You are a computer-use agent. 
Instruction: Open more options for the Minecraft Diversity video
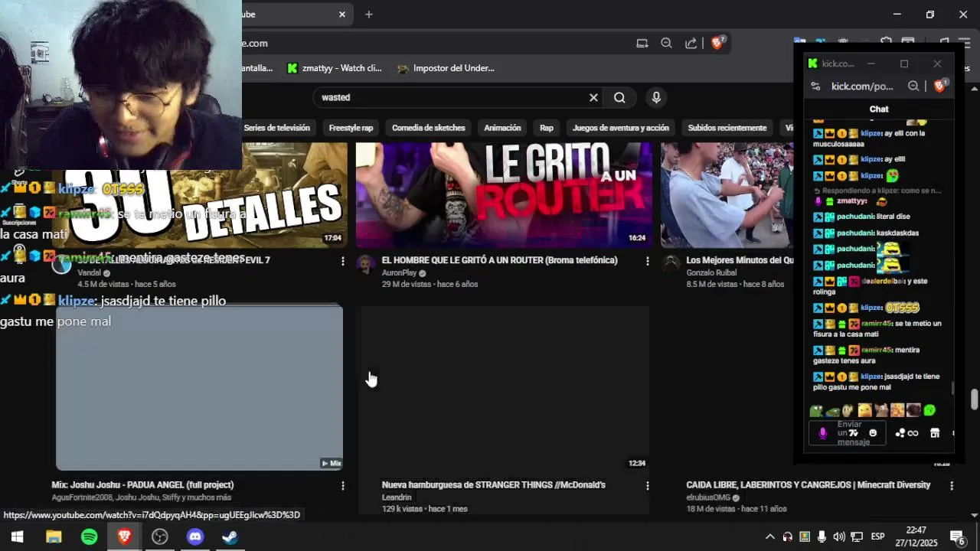(952, 485)
